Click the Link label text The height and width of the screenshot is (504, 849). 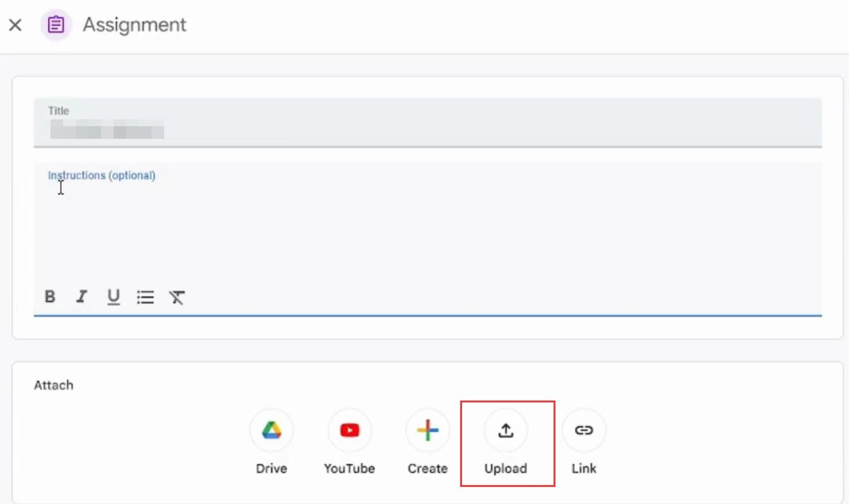tap(583, 468)
